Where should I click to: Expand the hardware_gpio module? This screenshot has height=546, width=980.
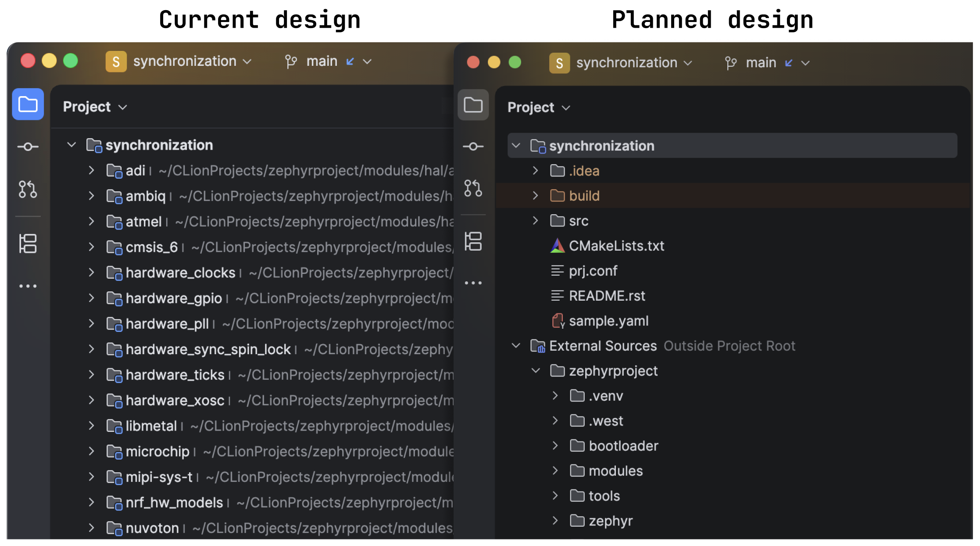coord(91,298)
